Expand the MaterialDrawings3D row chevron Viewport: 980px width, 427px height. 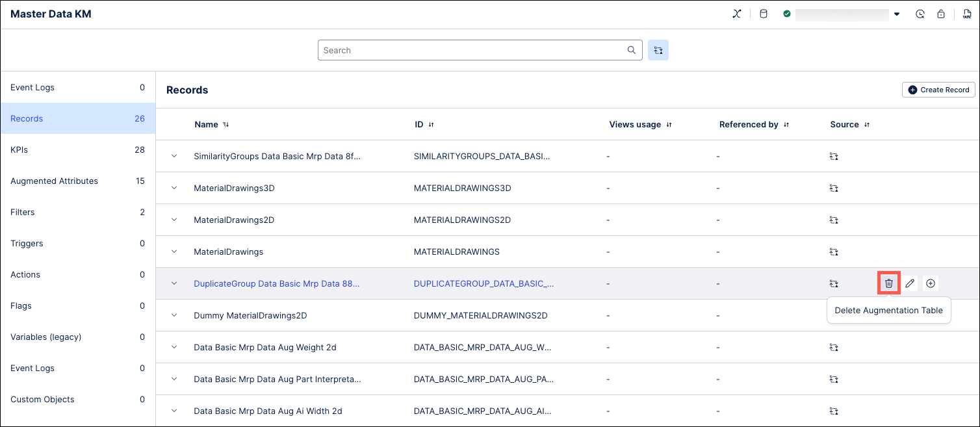(174, 188)
